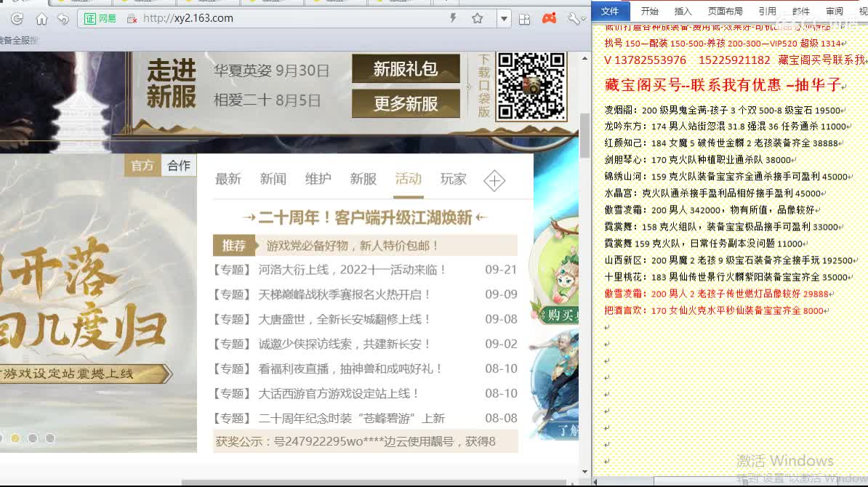
Task: Click the Word horizontal scrollbar left arrow
Action: click(x=595, y=481)
